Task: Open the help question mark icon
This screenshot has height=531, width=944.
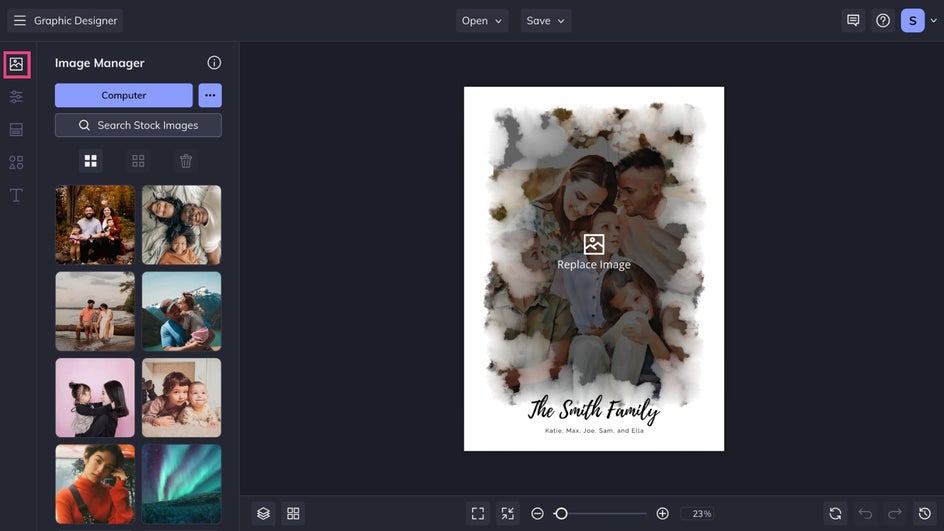Action: [x=883, y=20]
